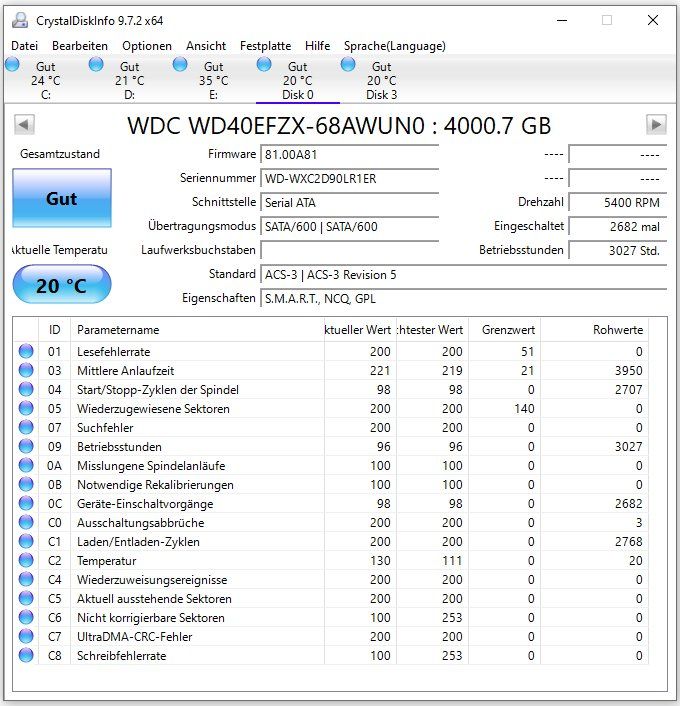Open the Festplatte menu
Screen dimensions: 680x706
point(265,46)
